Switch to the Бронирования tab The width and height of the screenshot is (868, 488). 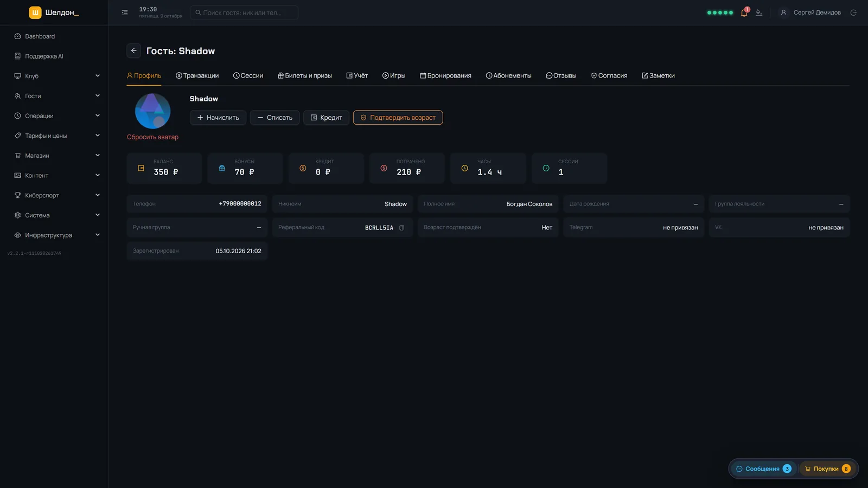point(445,76)
